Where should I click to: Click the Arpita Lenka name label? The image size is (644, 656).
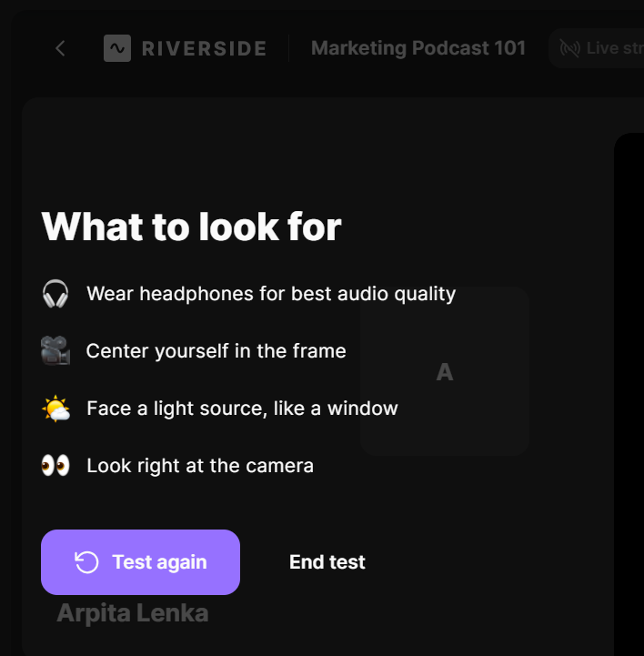(x=133, y=613)
